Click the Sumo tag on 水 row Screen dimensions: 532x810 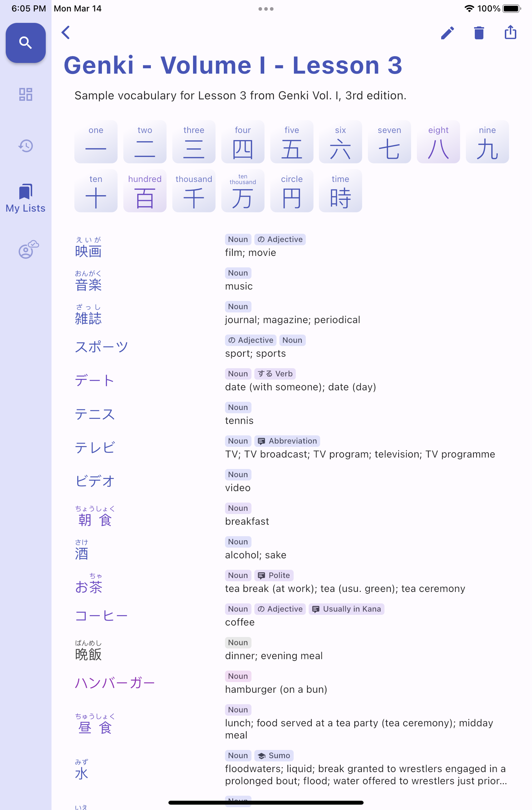274,756
